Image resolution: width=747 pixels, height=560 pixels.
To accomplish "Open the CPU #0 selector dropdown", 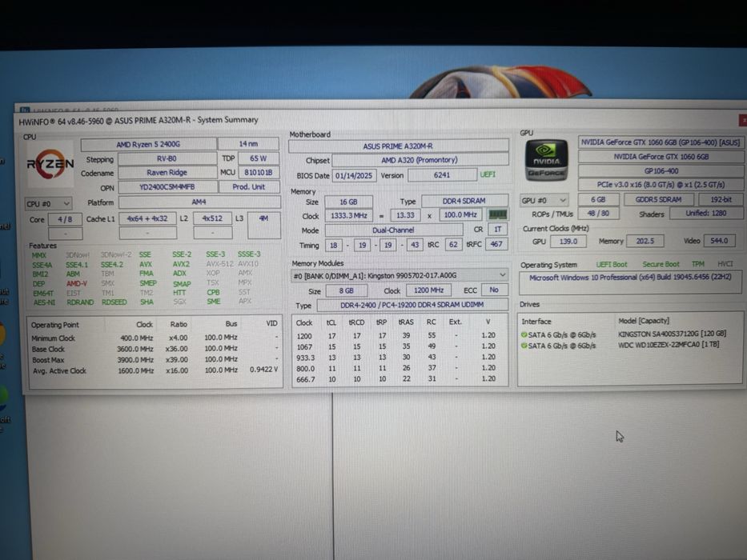I will coord(48,204).
